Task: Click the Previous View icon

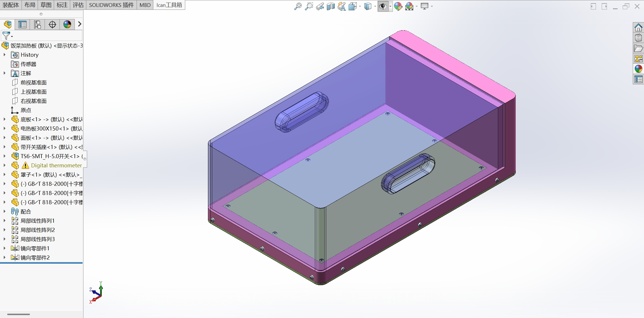Action: click(320, 6)
